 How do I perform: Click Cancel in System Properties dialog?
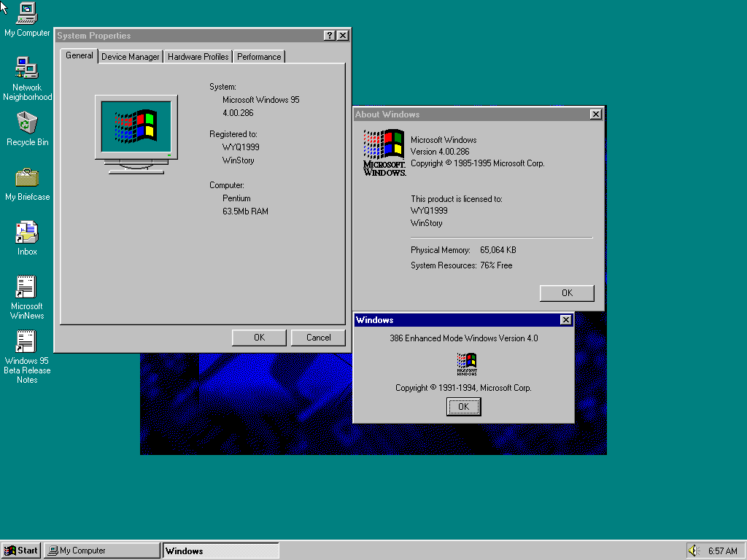click(318, 338)
